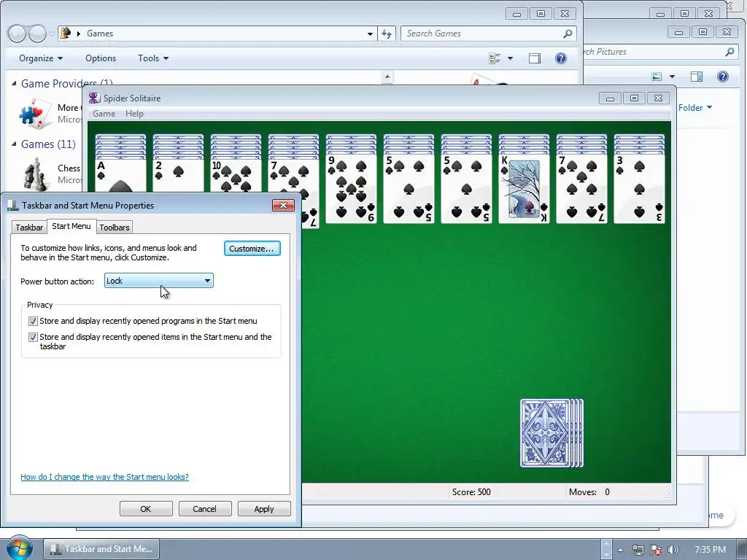747x560 pixels.
Task: Click the Taskbar and Start Menu taskbar button
Action: (101, 549)
